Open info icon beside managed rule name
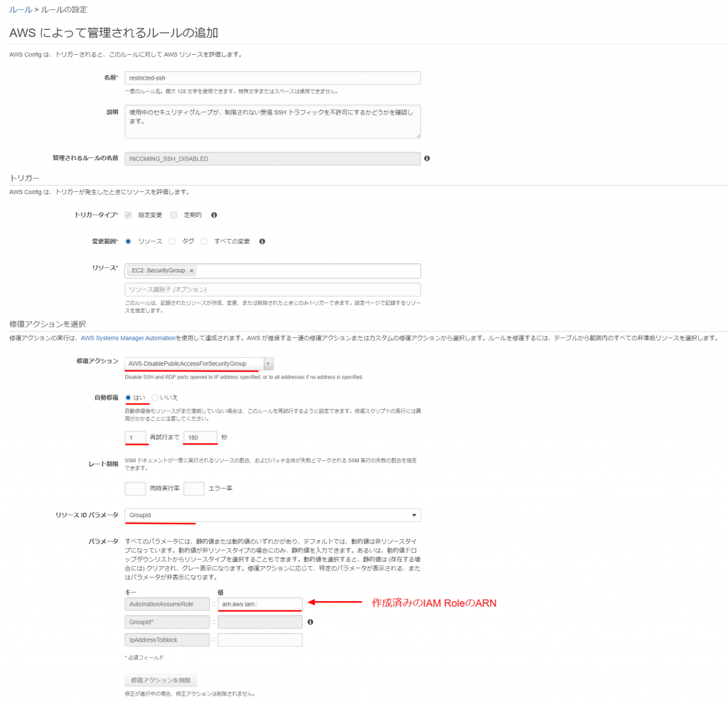The width and height of the screenshot is (728, 702). click(427, 159)
